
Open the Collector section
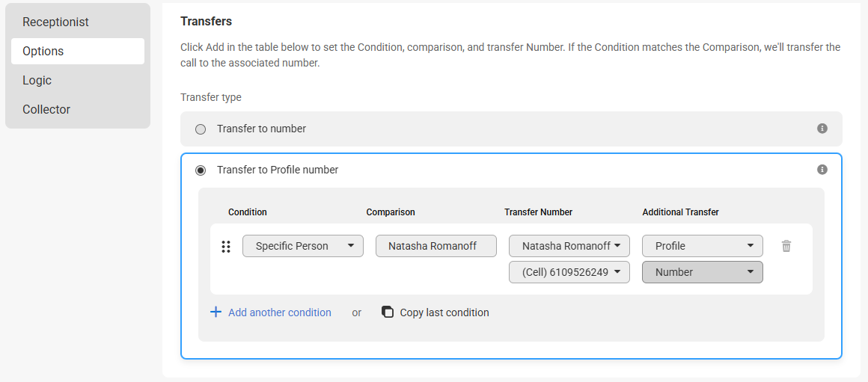[x=78, y=109]
